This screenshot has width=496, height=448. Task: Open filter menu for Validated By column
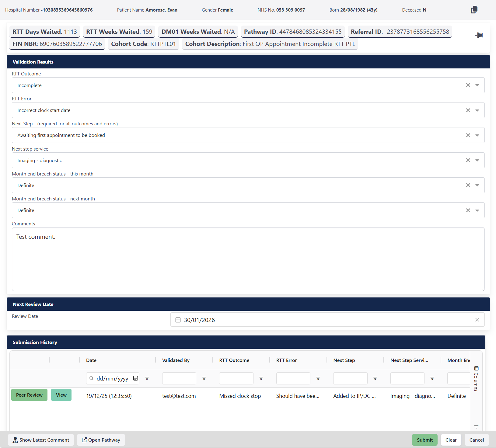(x=204, y=378)
